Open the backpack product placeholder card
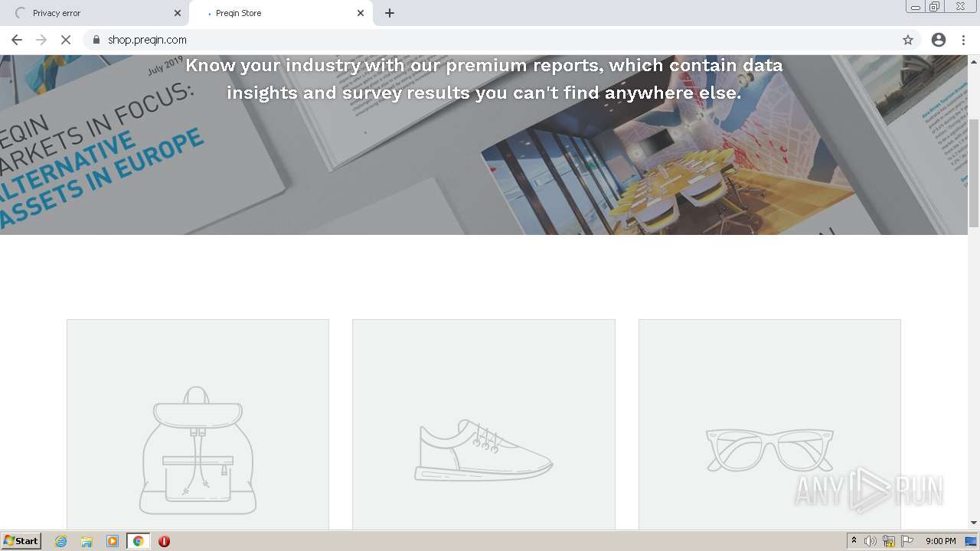The height and width of the screenshot is (551, 980). (x=198, y=425)
